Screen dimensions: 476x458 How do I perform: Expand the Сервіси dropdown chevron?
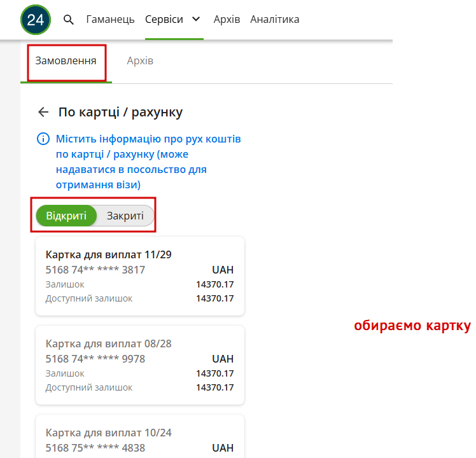(197, 19)
